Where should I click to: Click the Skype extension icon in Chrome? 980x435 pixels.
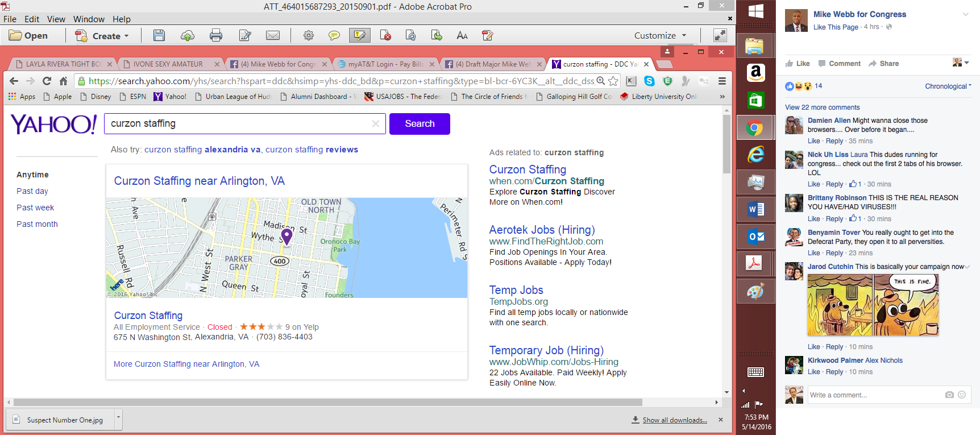[649, 81]
